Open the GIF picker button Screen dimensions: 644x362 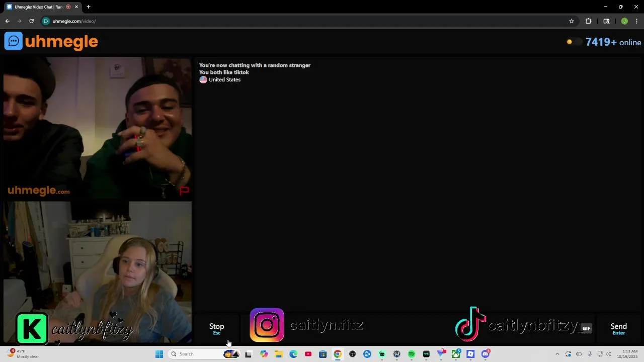pos(586,328)
